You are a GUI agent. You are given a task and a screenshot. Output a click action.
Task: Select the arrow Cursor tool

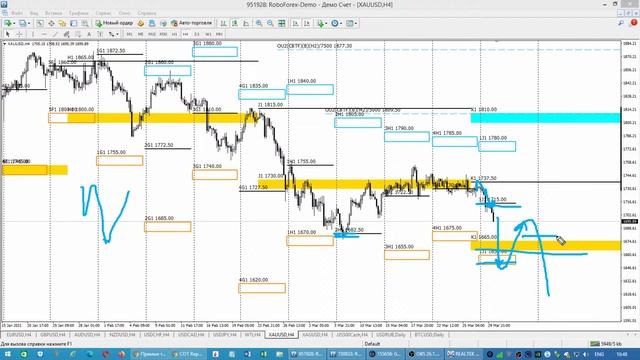click(7, 34)
